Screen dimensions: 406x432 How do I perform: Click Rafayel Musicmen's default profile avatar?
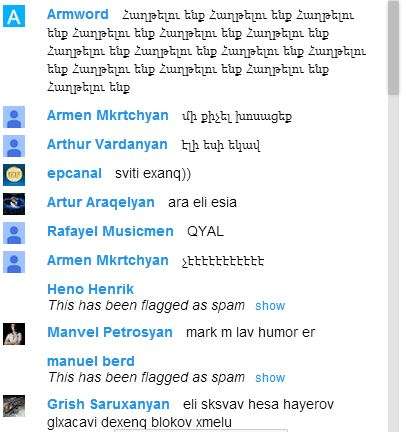14,233
